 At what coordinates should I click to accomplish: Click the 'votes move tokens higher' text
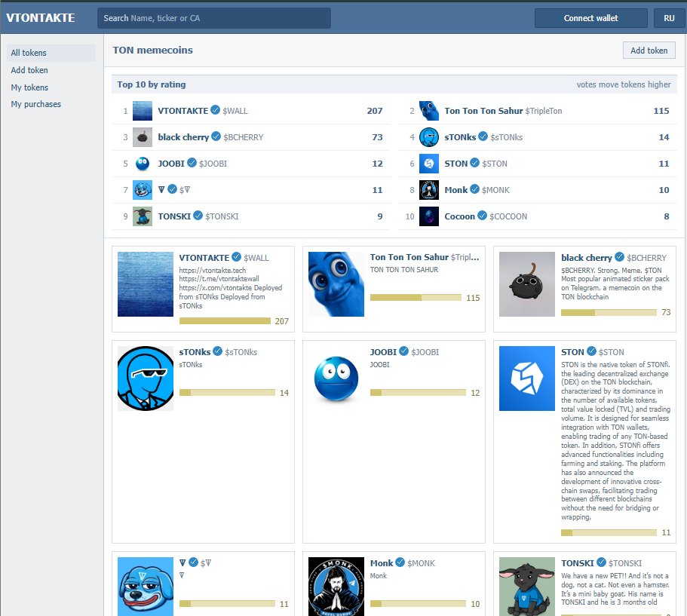coord(623,84)
